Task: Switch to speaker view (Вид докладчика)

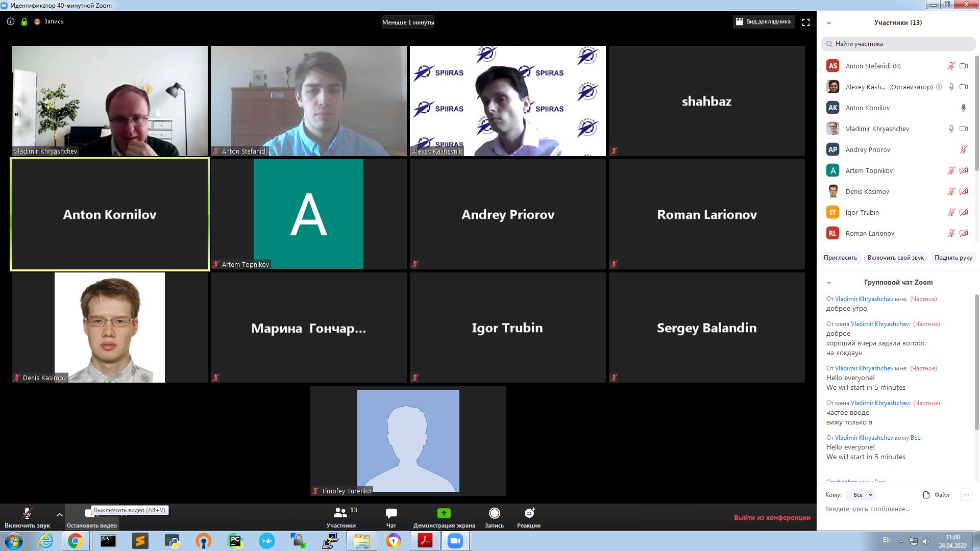Action: 763,21
